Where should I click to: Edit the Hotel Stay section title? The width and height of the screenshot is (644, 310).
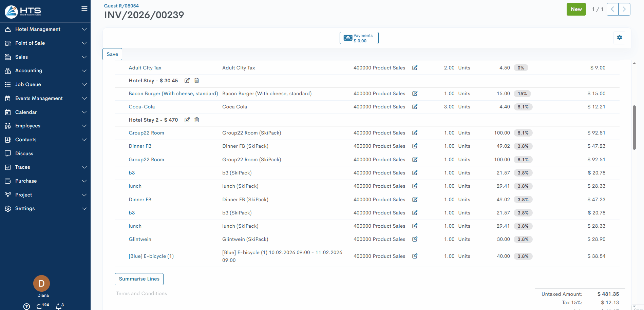187,81
